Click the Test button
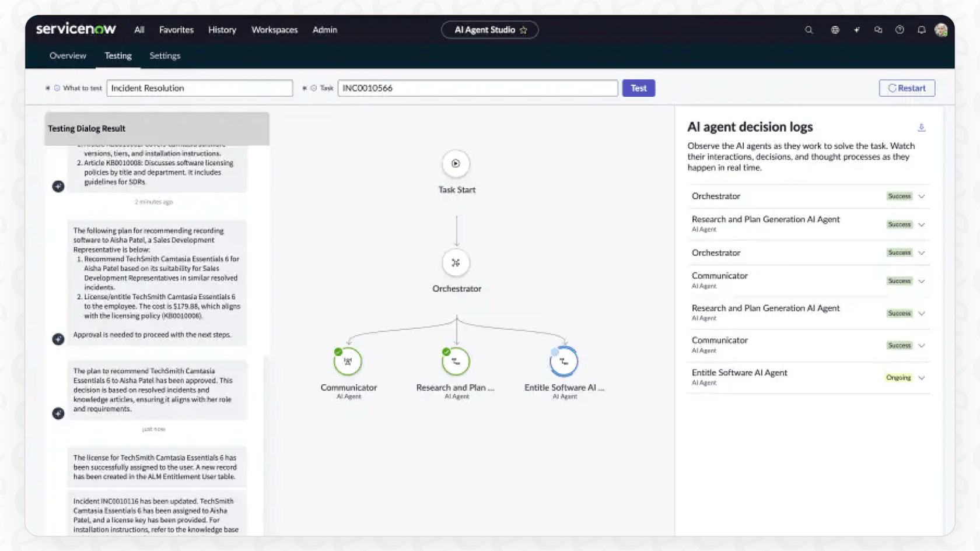The width and height of the screenshot is (980, 551). tap(638, 88)
